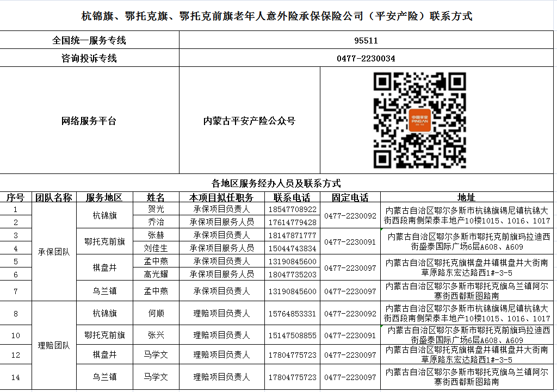This screenshot has width=557, height=392.
Task: Select mobile number 15044743834
Action: click(x=292, y=248)
